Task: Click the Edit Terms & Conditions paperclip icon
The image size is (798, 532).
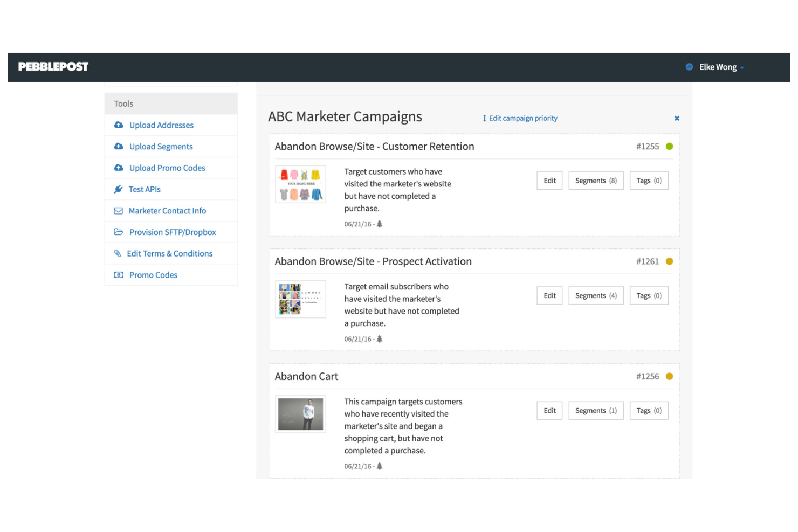Action: tap(118, 253)
